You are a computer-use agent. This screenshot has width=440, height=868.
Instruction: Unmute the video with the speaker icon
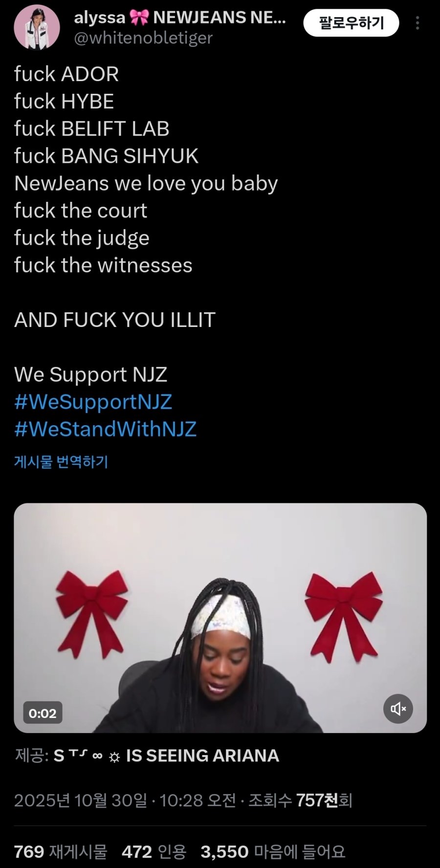(398, 709)
